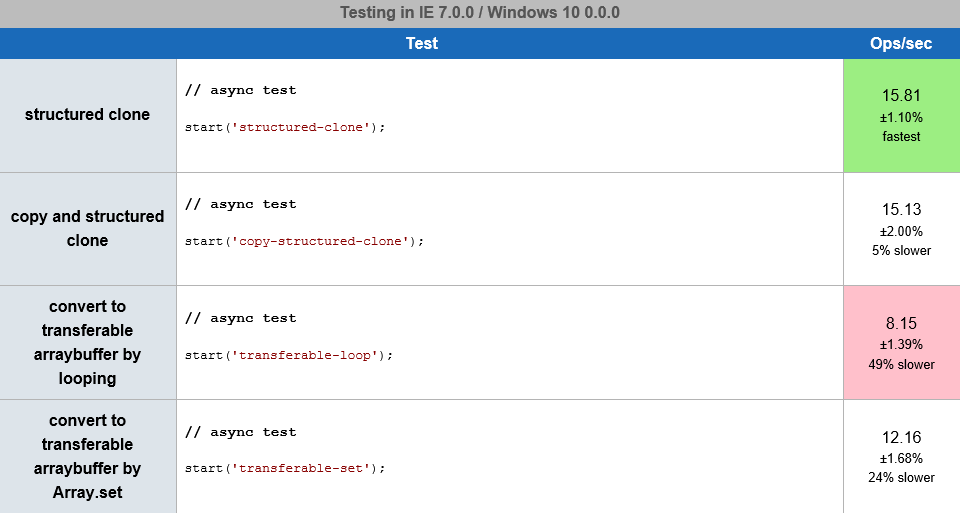
Task: Click the '// async test' comment in first row
Action: pos(240,90)
